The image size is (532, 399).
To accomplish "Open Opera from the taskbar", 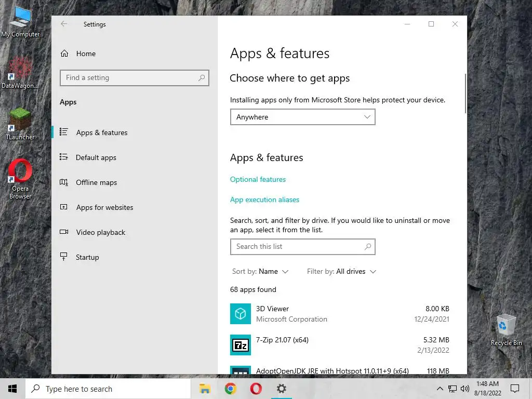I will pos(256,389).
